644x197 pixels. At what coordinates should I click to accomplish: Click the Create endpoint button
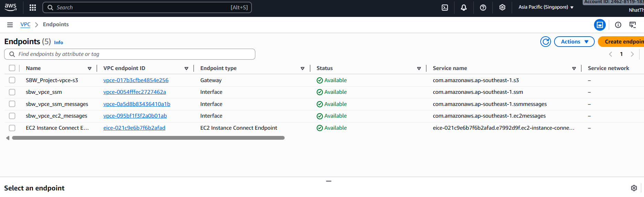tap(621, 42)
